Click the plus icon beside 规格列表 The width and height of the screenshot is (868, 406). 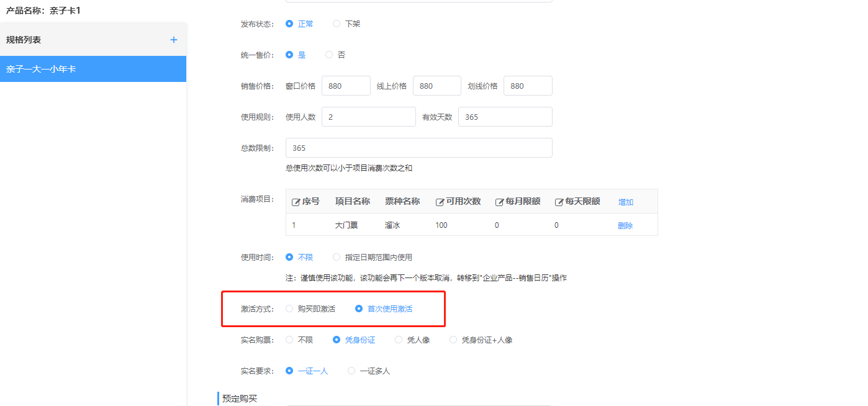coord(174,40)
